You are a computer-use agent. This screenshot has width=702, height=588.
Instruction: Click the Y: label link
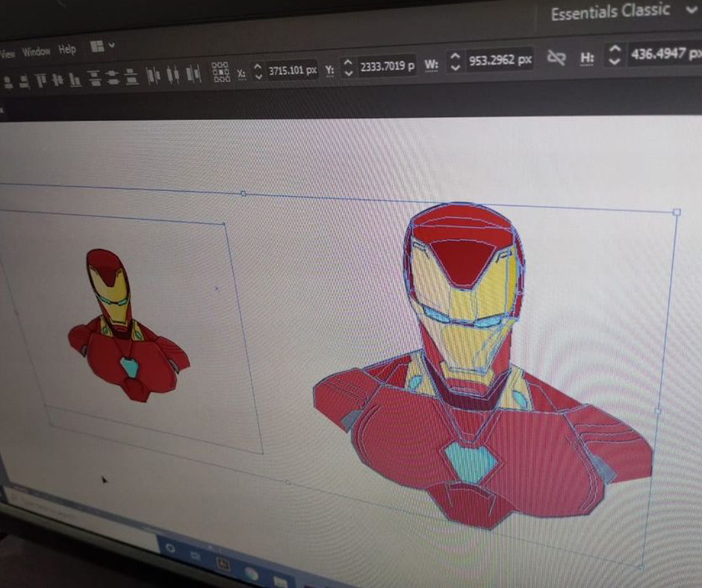pyautogui.click(x=329, y=70)
